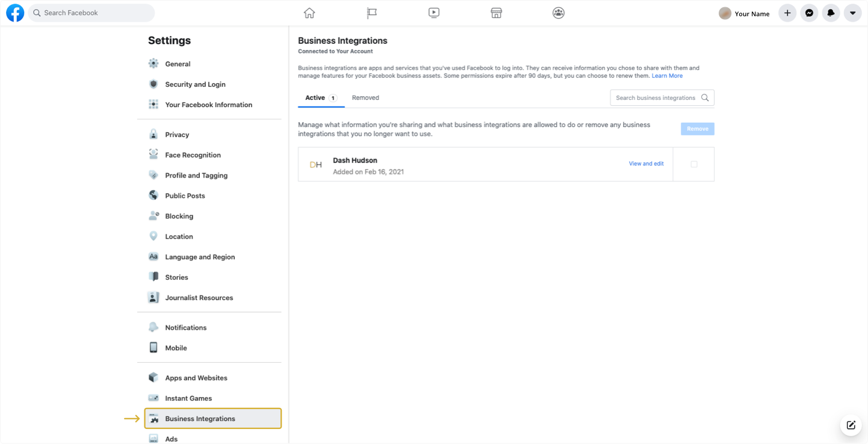The width and height of the screenshot is (868, 444).
Task: Open the Messenger icon
Action: 809,13
